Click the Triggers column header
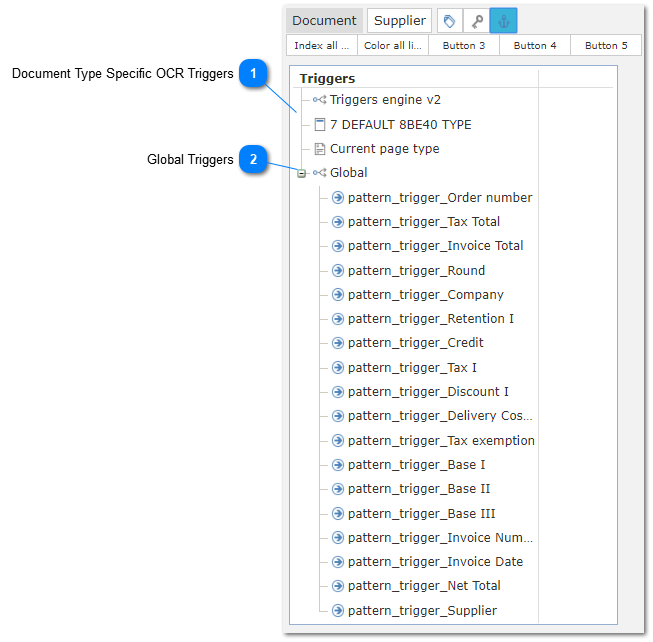 click(x=327, y=78)
